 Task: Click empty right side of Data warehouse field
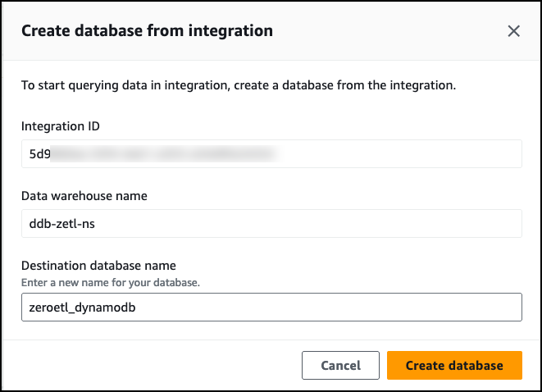[410, 223]
